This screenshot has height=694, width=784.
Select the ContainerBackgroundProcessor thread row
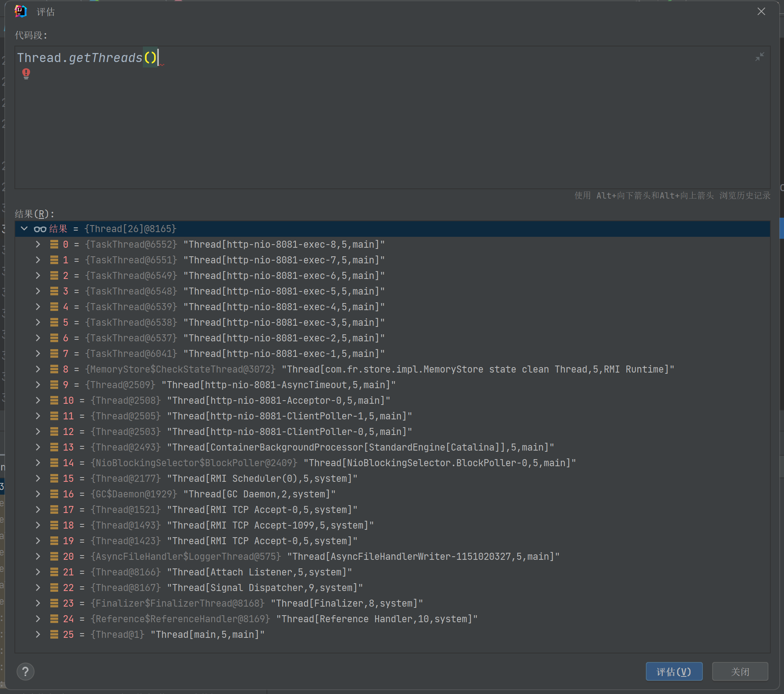point(360,447)
